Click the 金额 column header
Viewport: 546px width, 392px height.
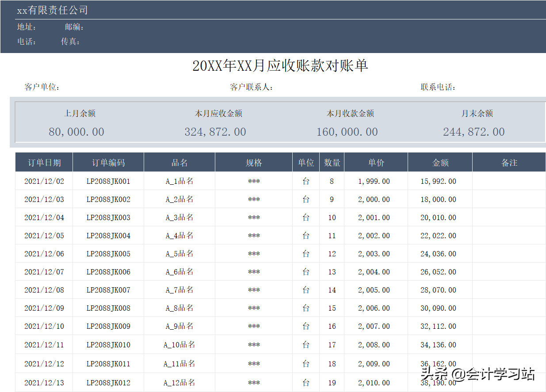[440, 163]
